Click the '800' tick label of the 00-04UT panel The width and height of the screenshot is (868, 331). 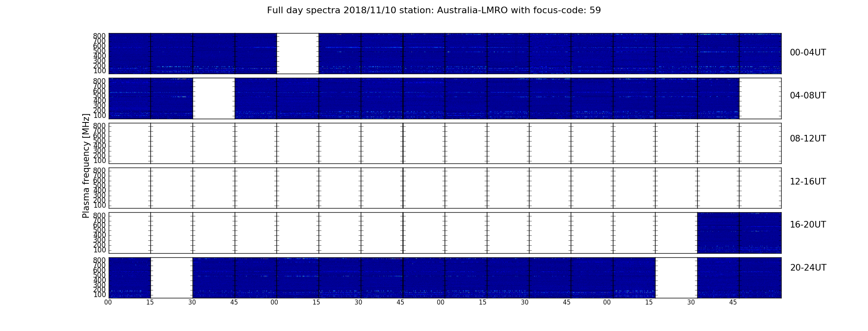(100, 36)
